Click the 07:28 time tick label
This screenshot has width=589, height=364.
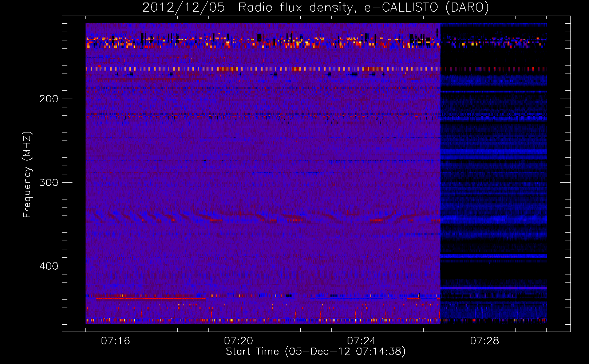click(x=485, y=341)
